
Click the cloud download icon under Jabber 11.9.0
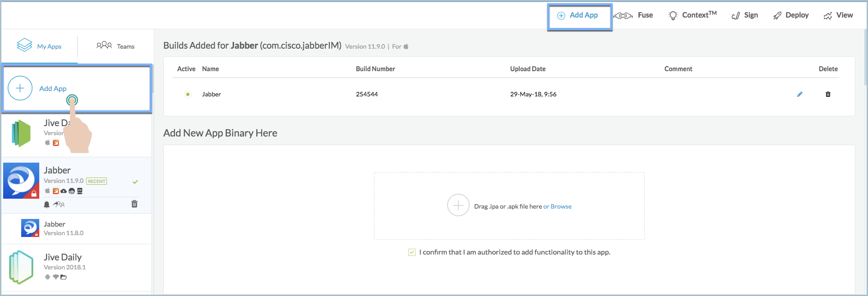pyautogui.click(x=64, y=191)
